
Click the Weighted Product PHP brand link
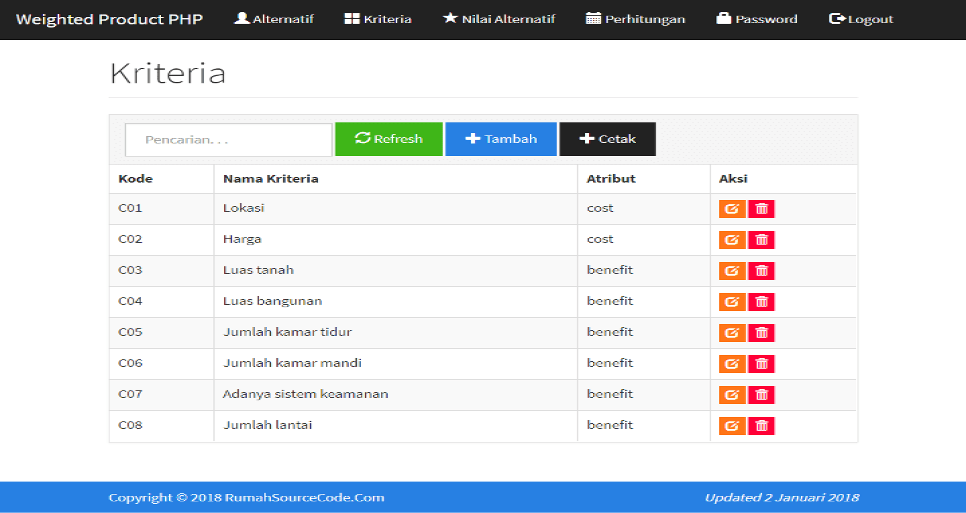point(109,19)
